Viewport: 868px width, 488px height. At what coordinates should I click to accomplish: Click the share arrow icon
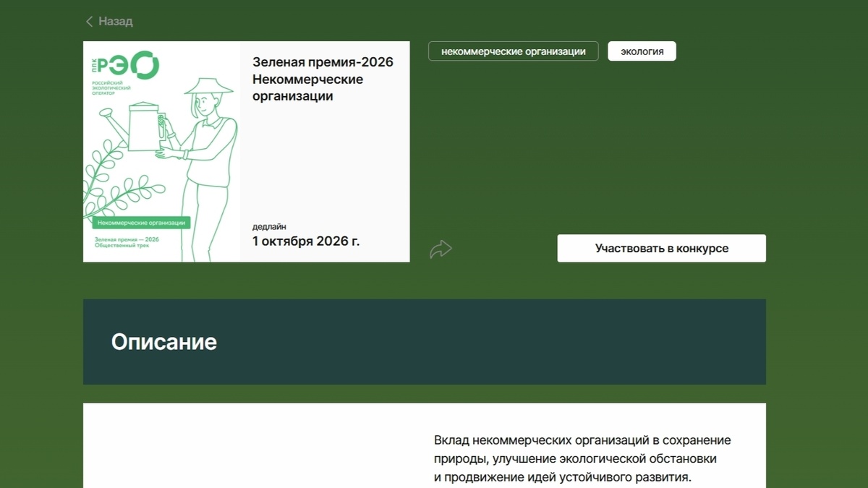point(441,249)
